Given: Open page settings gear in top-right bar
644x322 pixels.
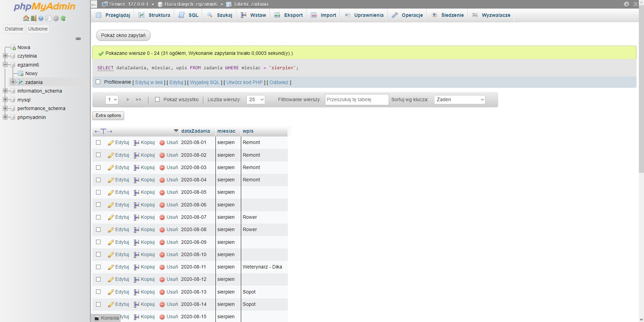Looking at the screenshot, I should click(x=627, y=4).
